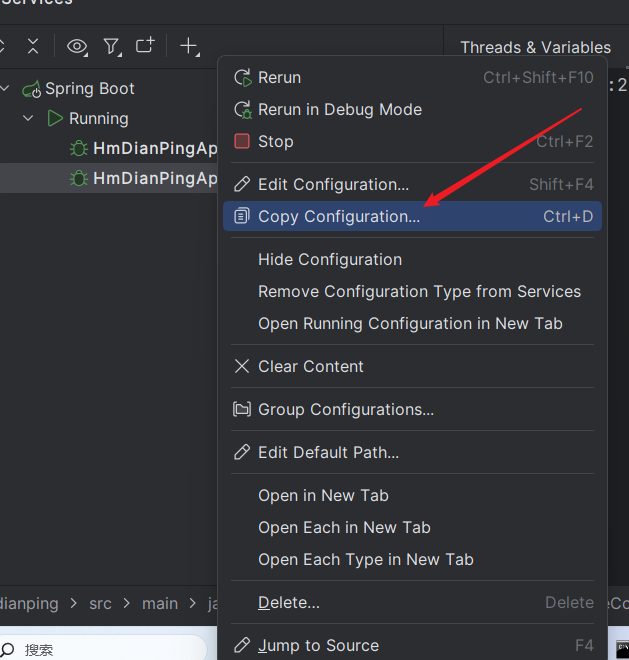Click the Windows taskbar 搜索 search box
The image size is (629, 660).
pos(103,649)
